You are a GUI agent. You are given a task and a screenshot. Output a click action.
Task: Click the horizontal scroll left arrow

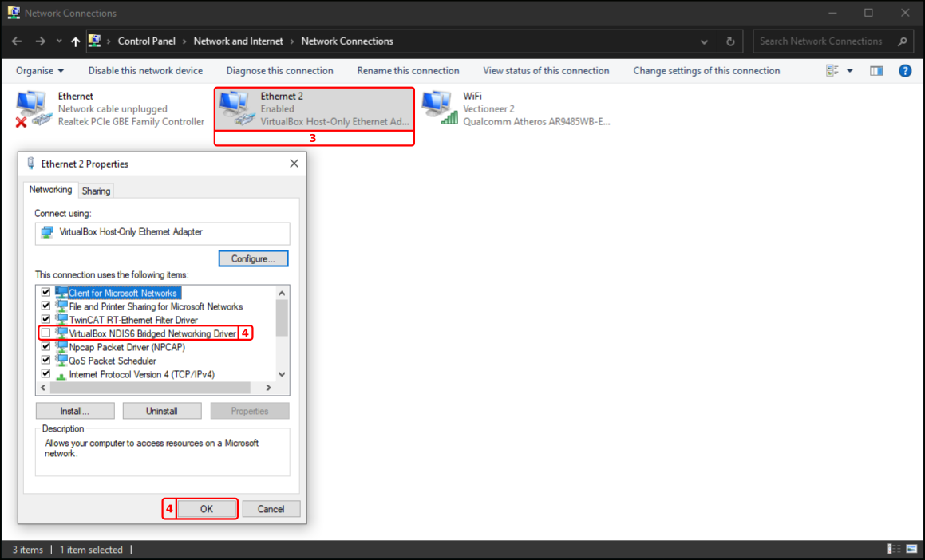coord(43,388)
